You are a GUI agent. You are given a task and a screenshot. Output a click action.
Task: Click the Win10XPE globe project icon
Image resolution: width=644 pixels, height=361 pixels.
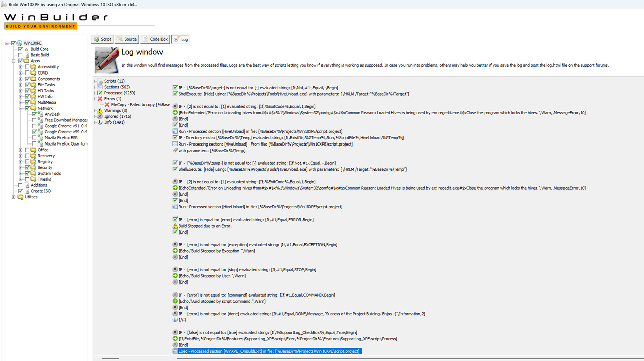(19, 43)
